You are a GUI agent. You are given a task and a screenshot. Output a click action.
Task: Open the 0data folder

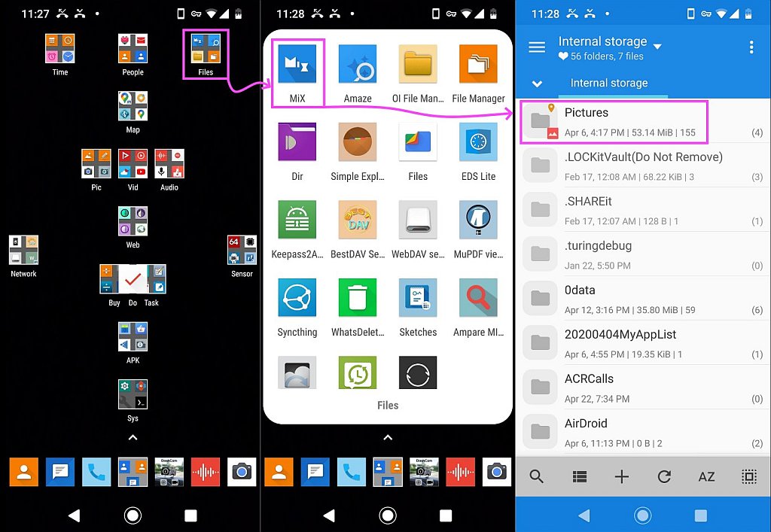(x=643, y=299)
